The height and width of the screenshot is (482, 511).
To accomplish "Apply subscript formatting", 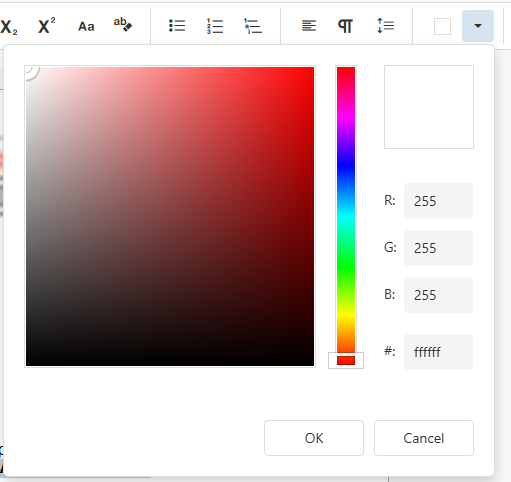I will click(x=9, y=26).
